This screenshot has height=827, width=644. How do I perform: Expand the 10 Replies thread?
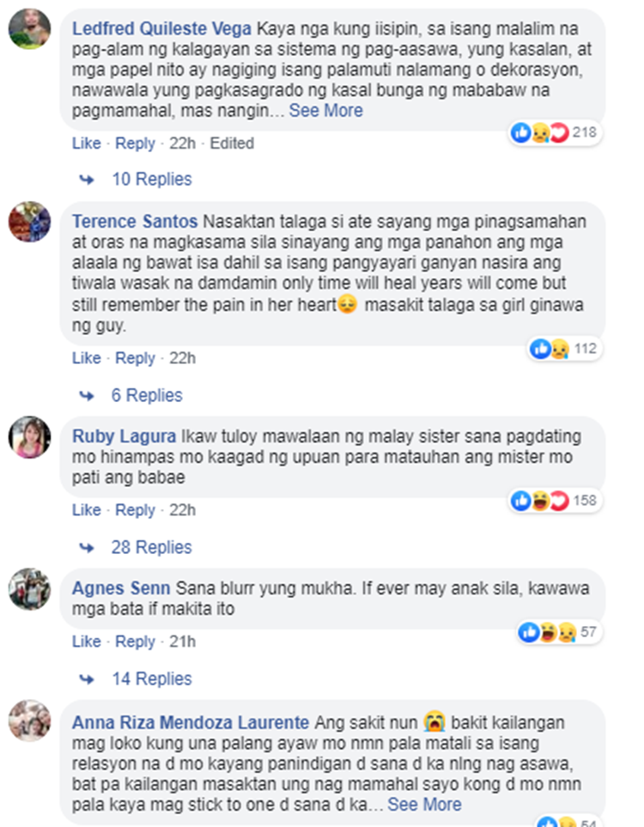[x=152, y=179]
